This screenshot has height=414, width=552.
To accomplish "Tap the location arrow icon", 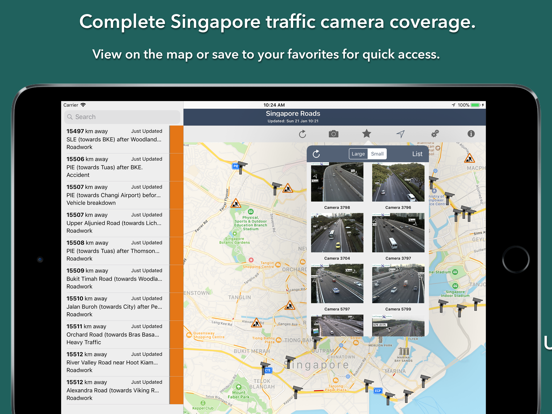I will (x=400, y=134).
